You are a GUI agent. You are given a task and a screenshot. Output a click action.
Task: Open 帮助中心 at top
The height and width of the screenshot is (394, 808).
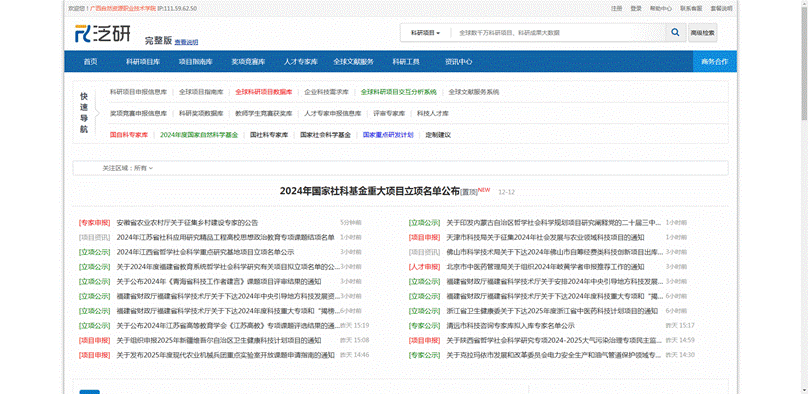point(661,8)
